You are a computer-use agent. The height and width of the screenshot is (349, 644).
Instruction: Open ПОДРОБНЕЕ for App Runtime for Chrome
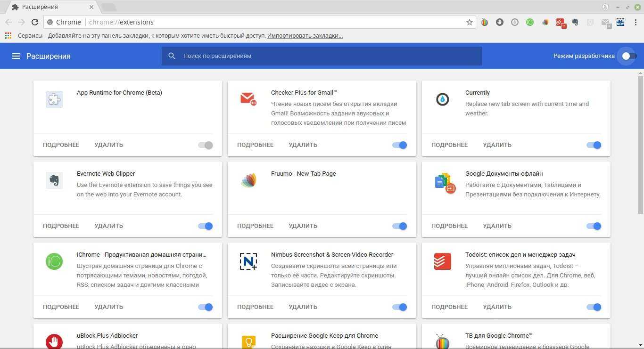[61, 145]
